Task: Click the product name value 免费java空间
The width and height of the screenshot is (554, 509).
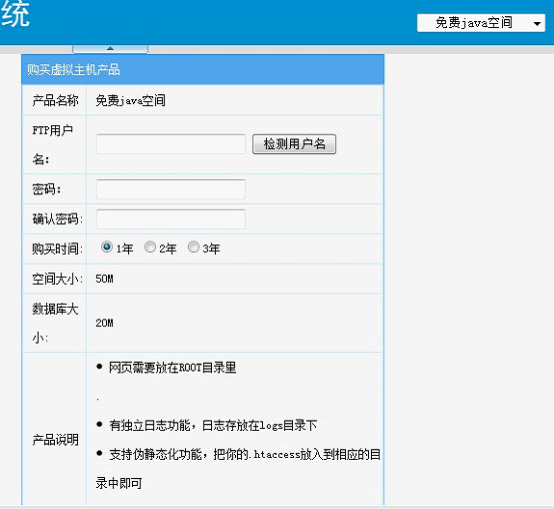Action: coord(130,101)
